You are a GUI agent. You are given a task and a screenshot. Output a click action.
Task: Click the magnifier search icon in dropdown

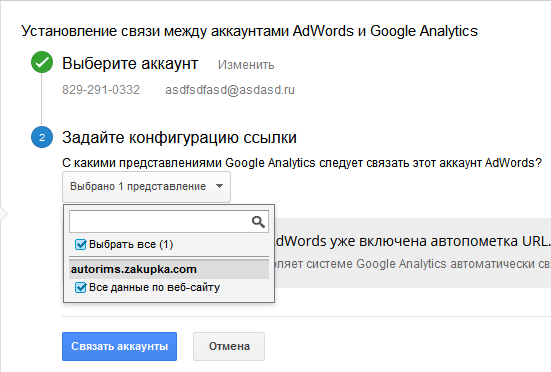click(x=258, y=222)
